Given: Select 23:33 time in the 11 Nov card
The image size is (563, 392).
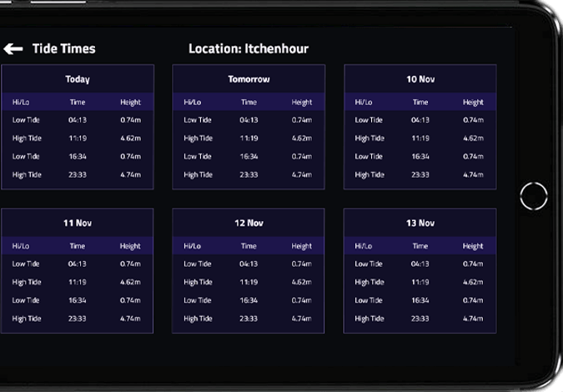Looking at the screenshot, I should [x=78, y=319].
